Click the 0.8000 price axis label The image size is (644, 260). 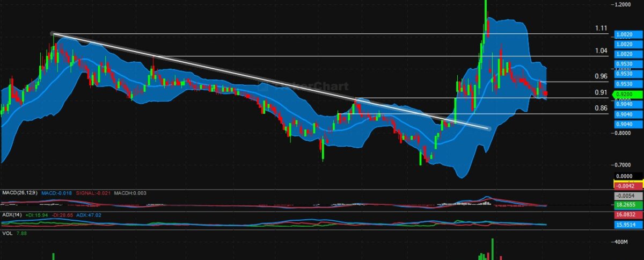624,133
